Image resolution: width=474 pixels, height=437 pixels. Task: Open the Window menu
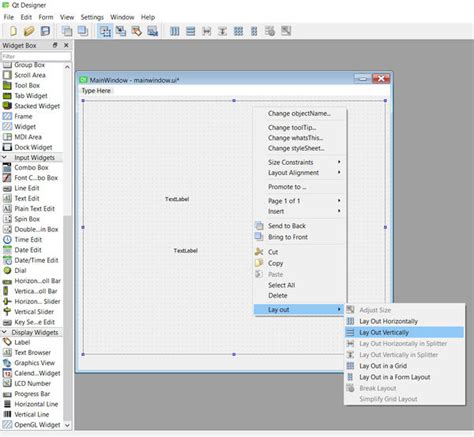[x=122, y=17]
